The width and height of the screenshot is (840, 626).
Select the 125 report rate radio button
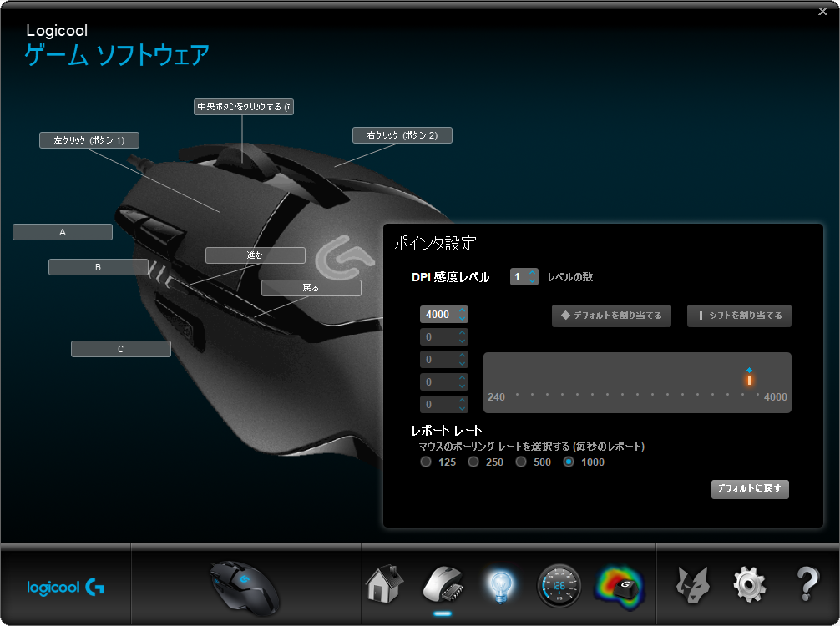tap(426, 462)
